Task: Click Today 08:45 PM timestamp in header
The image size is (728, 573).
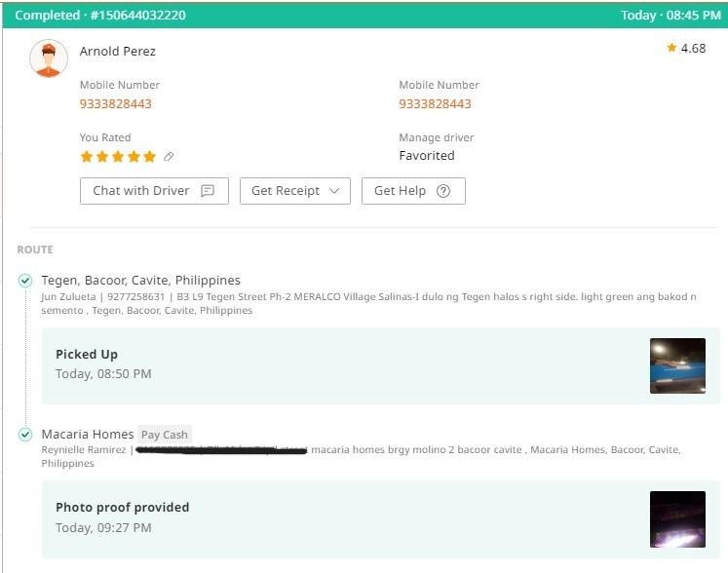Action: point(671,16)
